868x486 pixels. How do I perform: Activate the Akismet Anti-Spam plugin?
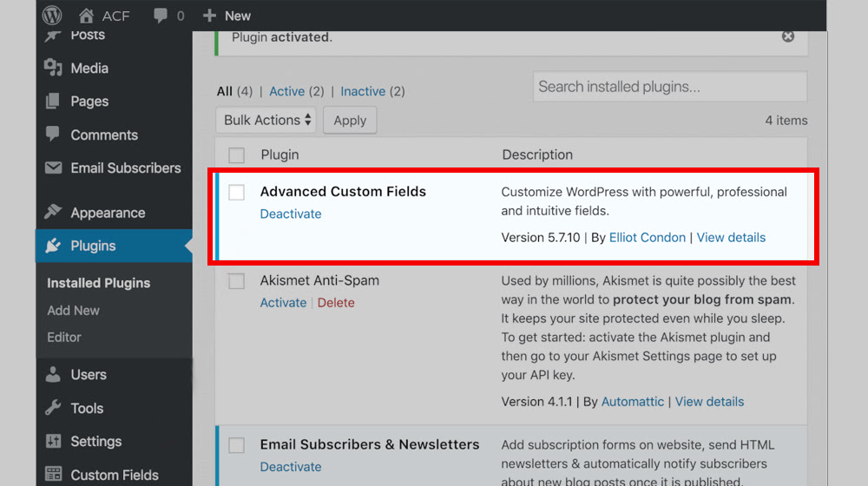point(283,303)
